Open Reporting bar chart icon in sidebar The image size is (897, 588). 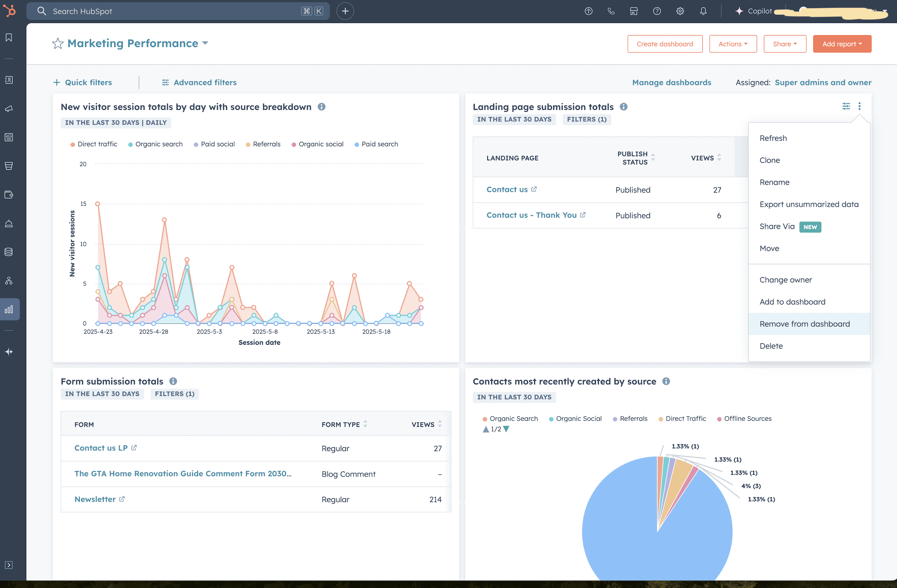coord(9,309)
